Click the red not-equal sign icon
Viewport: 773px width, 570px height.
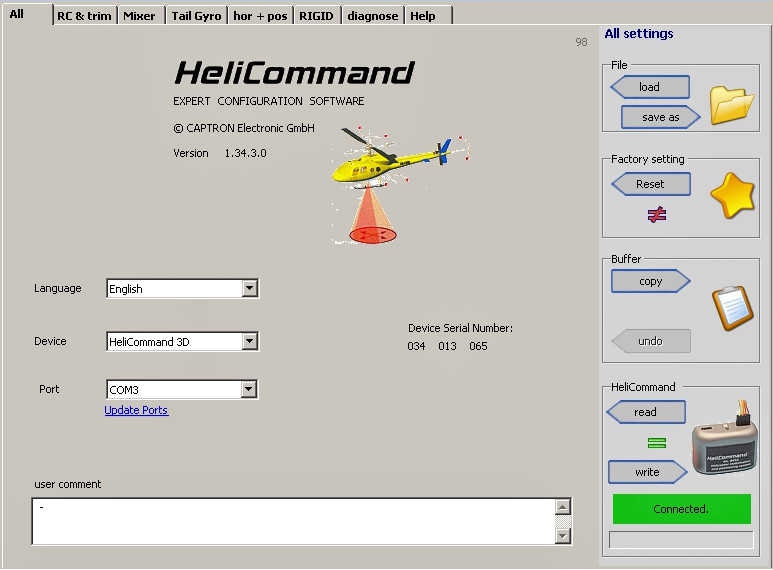click(x=657, y=214)
